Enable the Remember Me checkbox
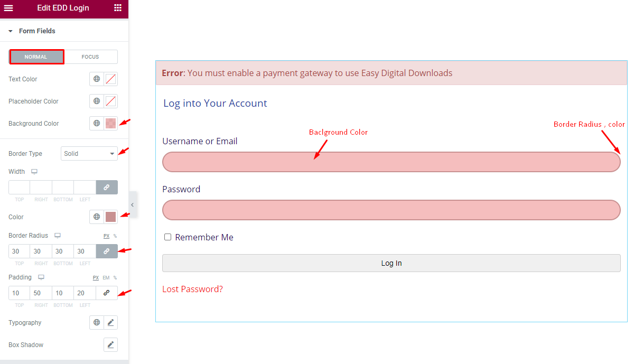The image size is (634, 364). pos(167,237)
